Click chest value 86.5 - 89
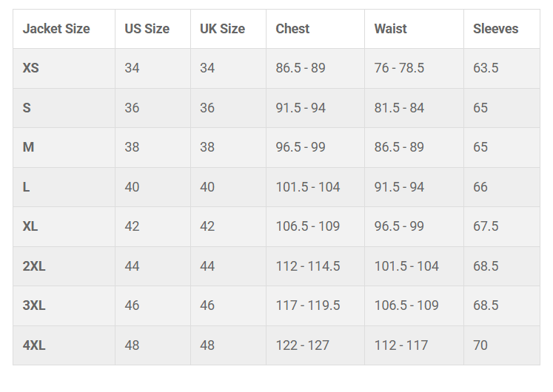553x392 pixels. click(x=301, y=68)
